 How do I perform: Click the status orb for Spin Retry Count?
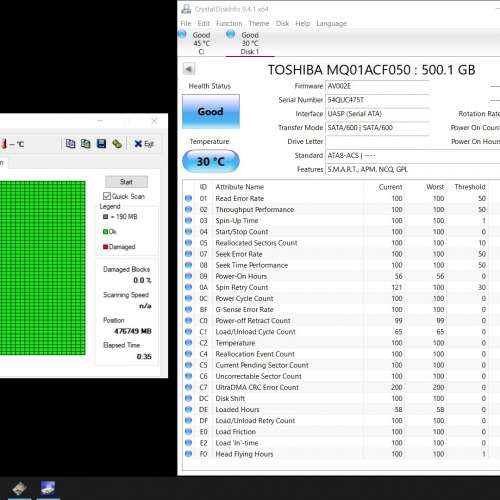[x=188, y=287]
